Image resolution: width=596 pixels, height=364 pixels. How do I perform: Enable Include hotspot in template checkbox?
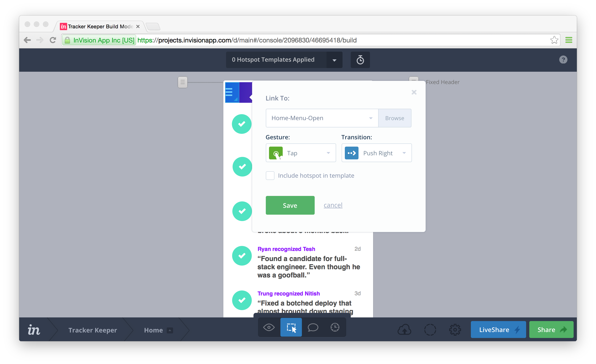270,176
